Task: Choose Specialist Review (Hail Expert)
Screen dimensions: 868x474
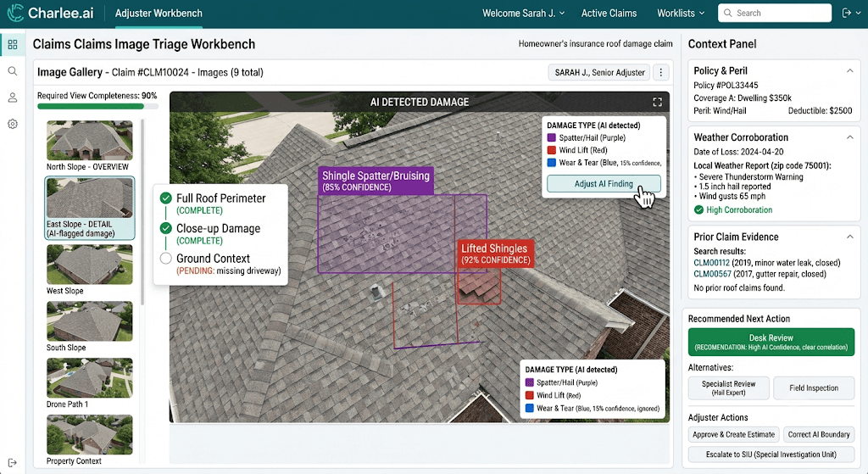Action: [x=728, y=388]
